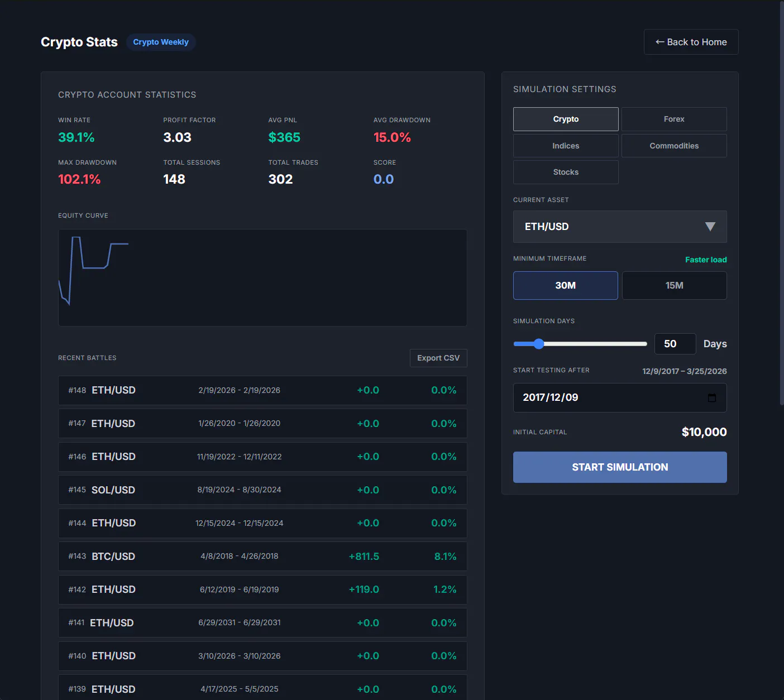
Task: Click the 39.1% win rate value
Action: click(77, 137)
